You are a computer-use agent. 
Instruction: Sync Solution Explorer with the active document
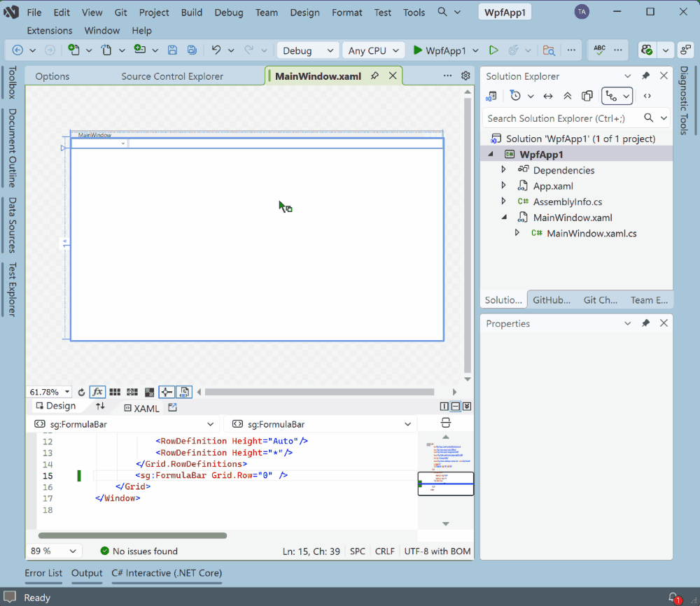pyautogui.click(x=547, y=96)
